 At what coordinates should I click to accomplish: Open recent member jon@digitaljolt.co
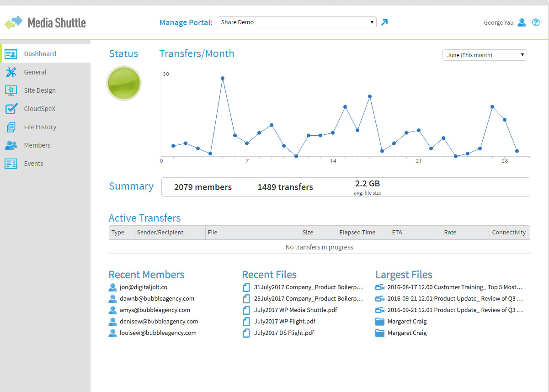click(x=143, y=287)
